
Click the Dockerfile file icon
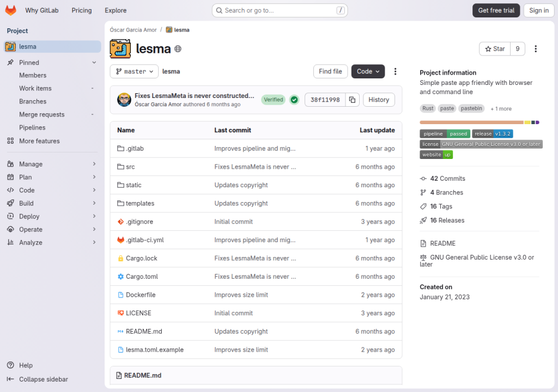(120, 295)
